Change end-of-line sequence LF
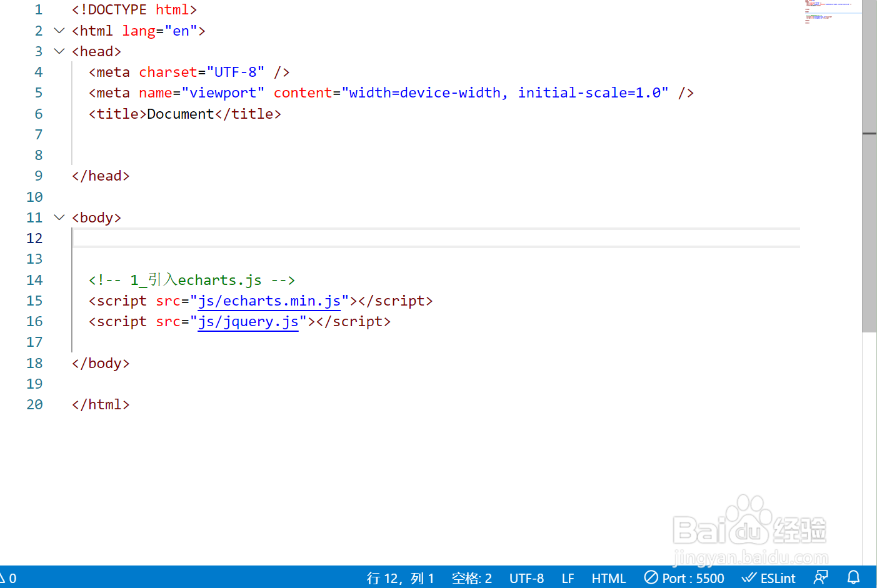This screenshot has height=588, width=877. (568, 578)
